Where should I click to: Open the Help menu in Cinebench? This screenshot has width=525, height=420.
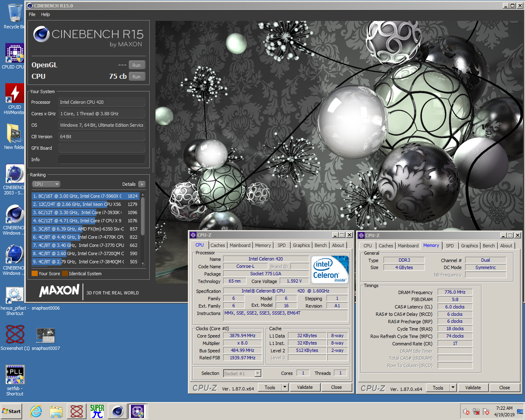[x=46, y=14]
